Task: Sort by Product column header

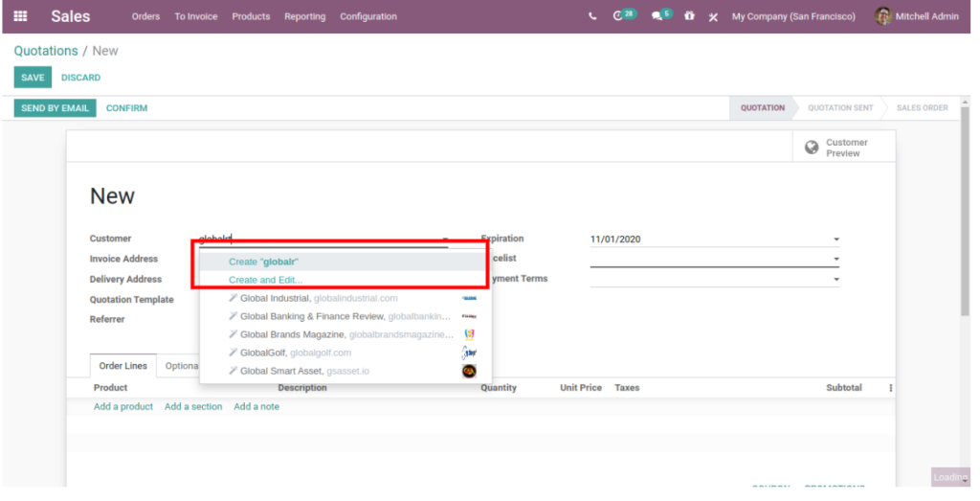Action: (111, 388)
